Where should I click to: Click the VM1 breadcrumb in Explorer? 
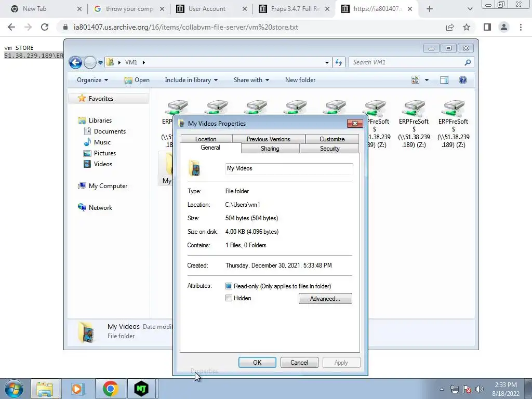point(131,62)
